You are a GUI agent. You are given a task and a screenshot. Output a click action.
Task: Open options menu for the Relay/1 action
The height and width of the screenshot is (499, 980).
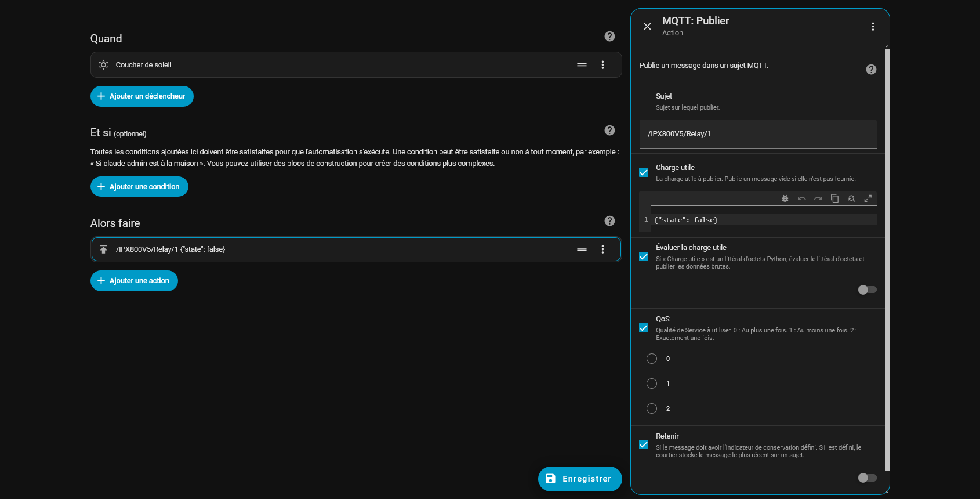pyautogui.click(x=602, y=249)
